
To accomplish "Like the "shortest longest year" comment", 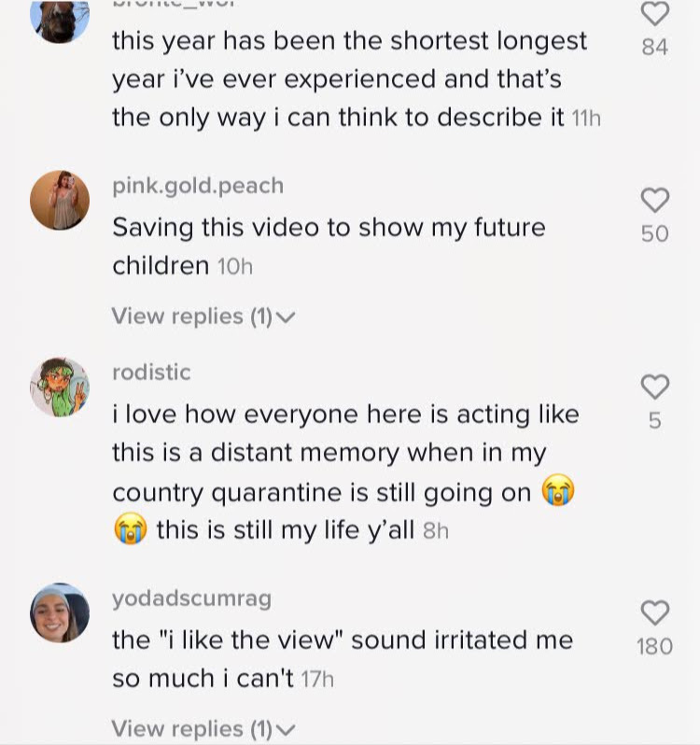I will tap(655, 14).
